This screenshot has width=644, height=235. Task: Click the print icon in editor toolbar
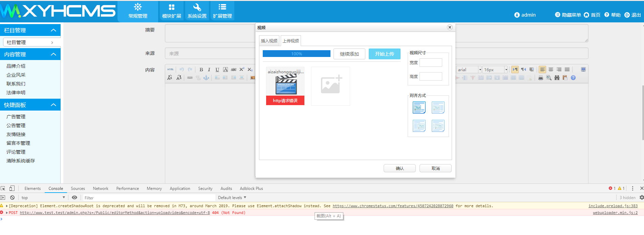541,78
